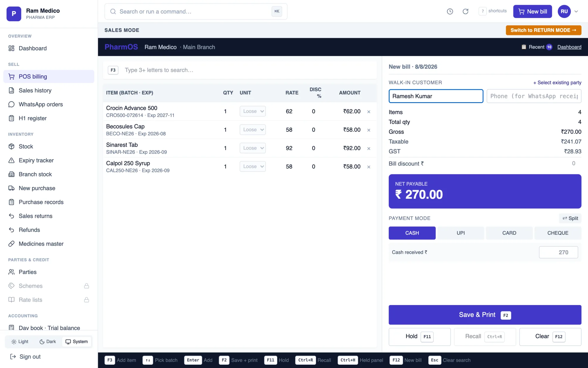Select CHEQUE payment mode
The width and height of the screenshot is (588, 368).
coord(558,233)
